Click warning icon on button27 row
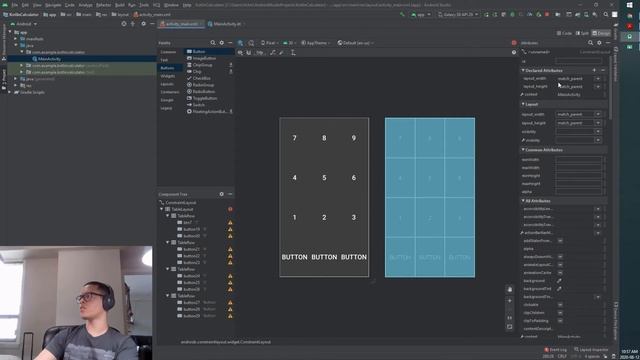The width and height of the screenshot is (640, 360). point(230,302)
